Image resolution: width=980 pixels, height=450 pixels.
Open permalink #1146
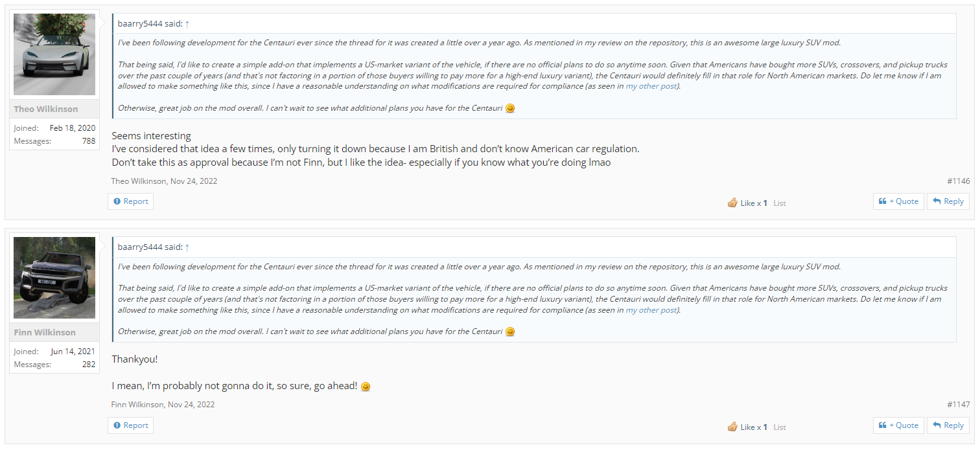[959, 181]
